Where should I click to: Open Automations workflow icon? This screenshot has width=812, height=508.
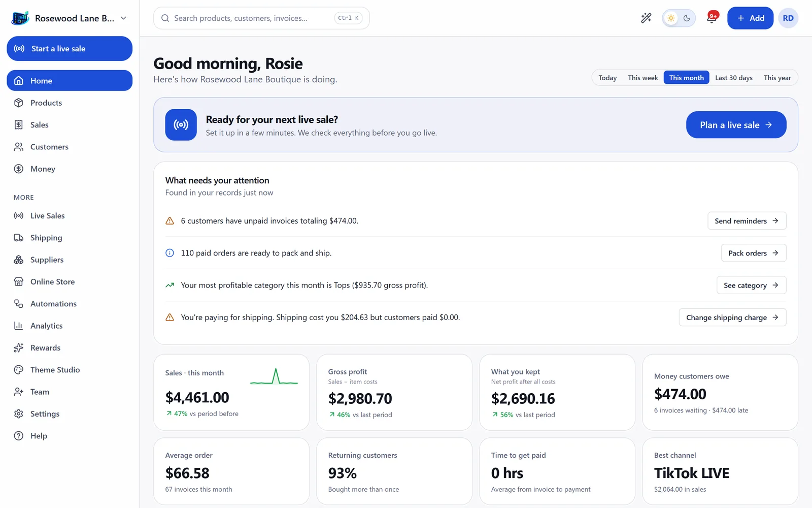(x=19, y=304)
